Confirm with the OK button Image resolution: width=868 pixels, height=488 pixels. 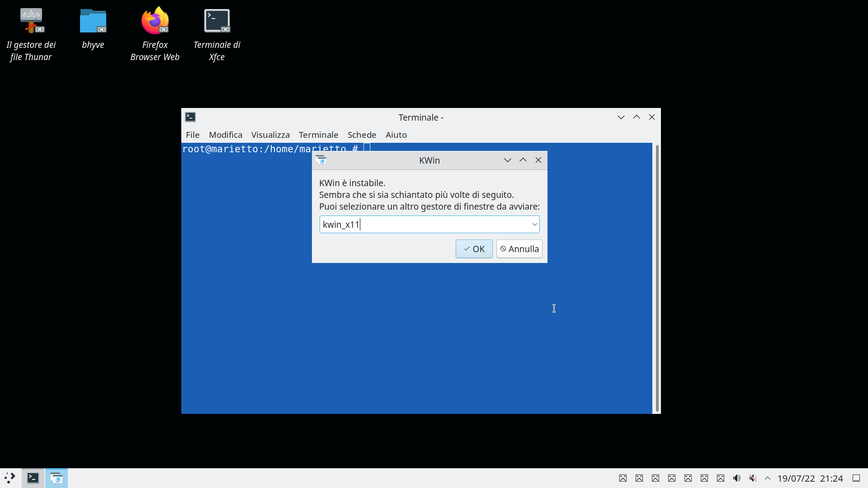(x=474, y=249)
